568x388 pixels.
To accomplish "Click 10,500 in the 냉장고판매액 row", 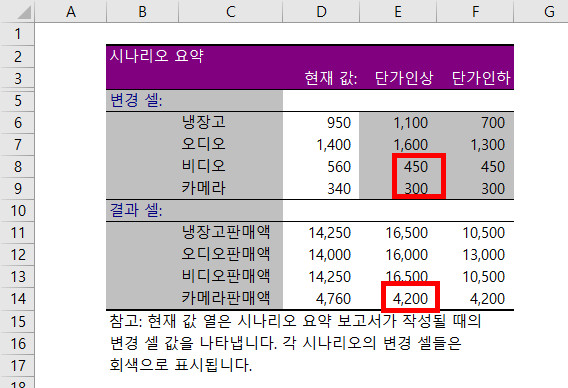I will click(x=475, y=233).
